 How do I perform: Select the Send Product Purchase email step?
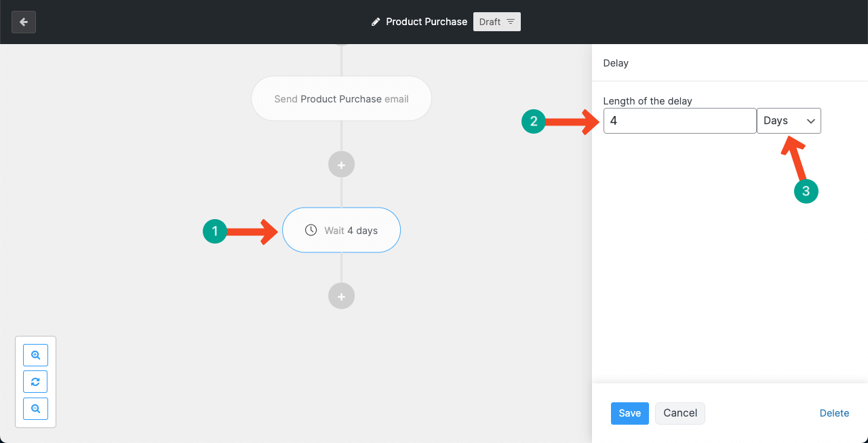[341, 99]
